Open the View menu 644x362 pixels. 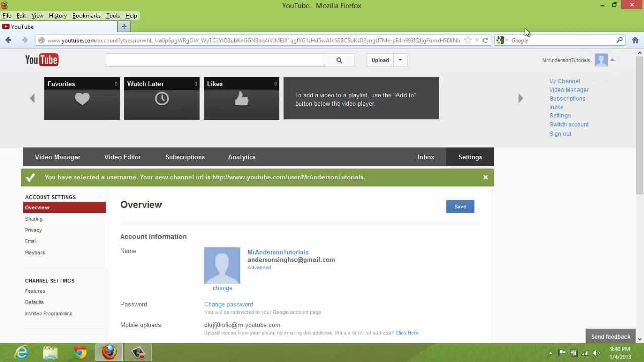(x=37, y=16)
